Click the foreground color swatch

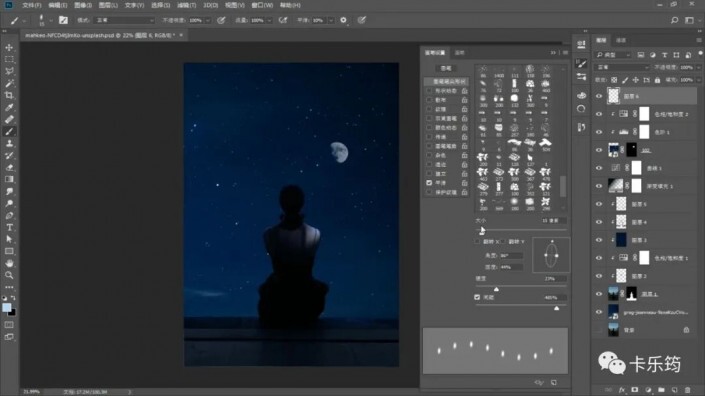[x=6, y=308]
